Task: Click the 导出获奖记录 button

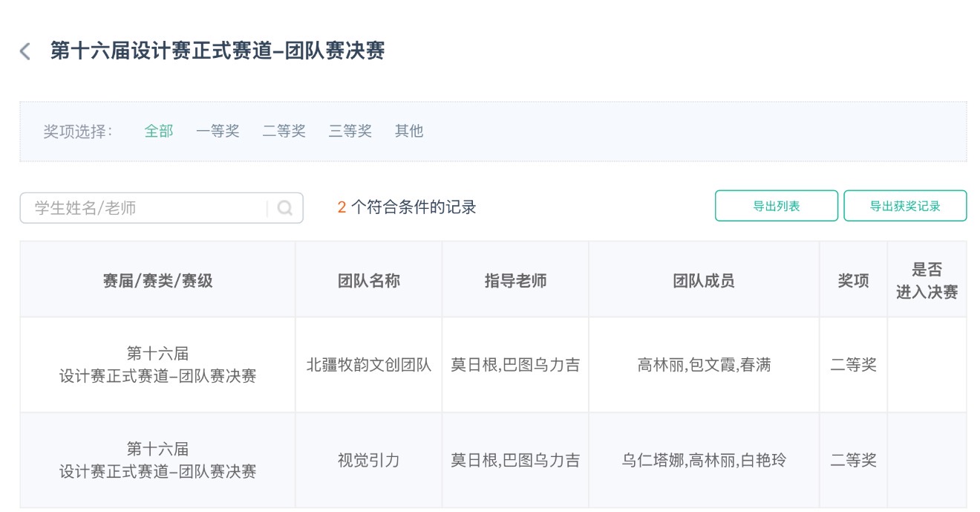Action: pyautogui.click(x=904, y=206)
